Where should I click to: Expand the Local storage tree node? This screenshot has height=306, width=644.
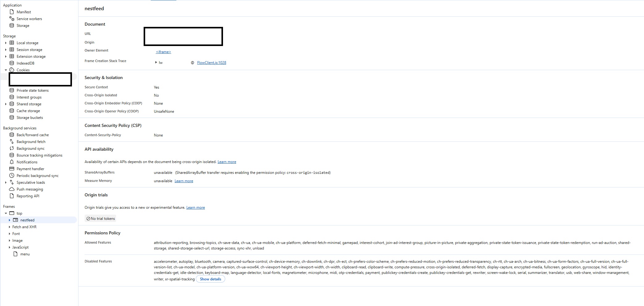(x=6, y=43)
